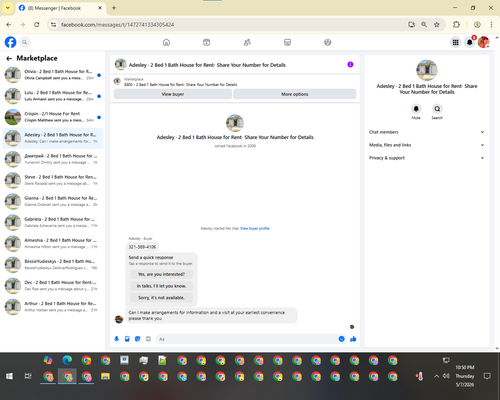The image size is (500, 400).
Task: Open the Video icon in top navigation
Action: tap(207, 42)
